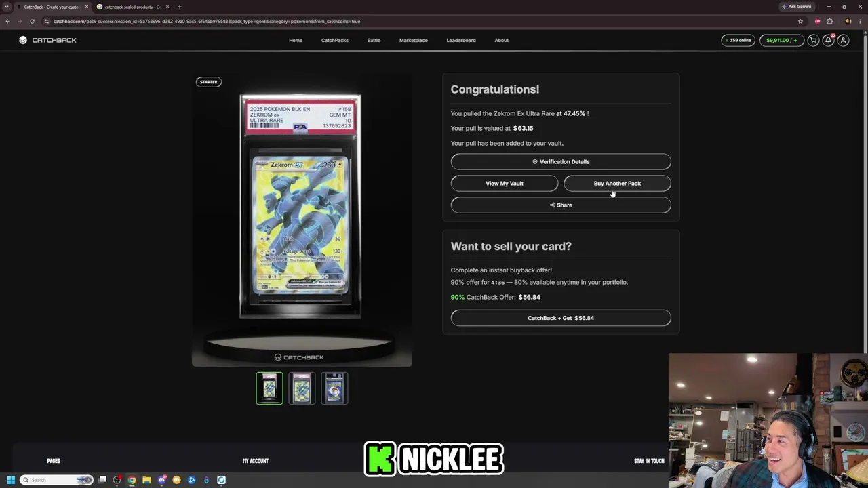The height and width of the screenshot is (488, 868).
Task: Open Chrome's three-dot menu
Action: point(860,21)
